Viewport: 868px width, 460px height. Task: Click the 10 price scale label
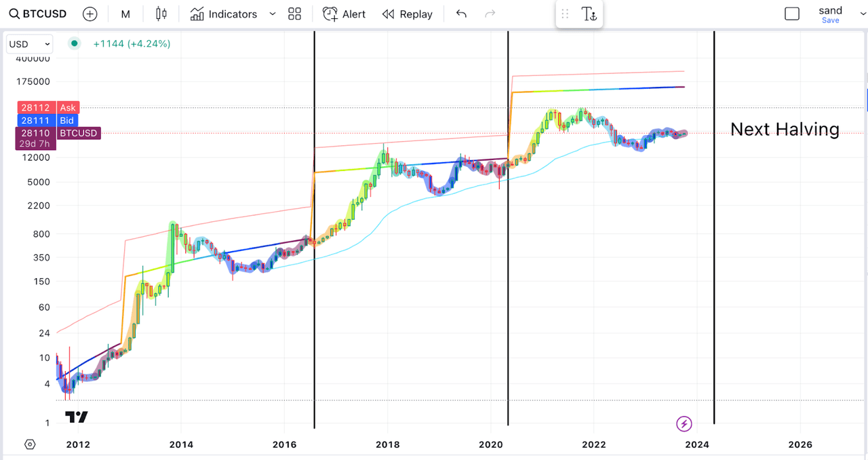pos(44,358)
